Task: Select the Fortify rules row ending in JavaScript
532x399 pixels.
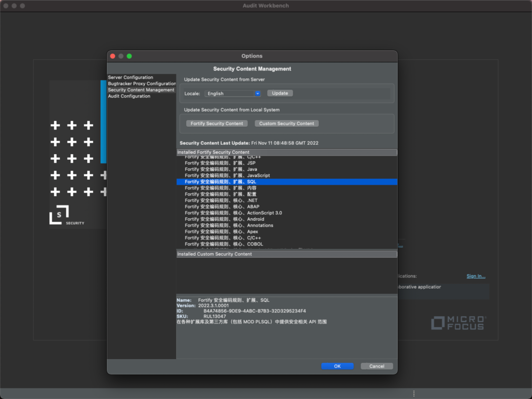Action: (x=287, y=175)
